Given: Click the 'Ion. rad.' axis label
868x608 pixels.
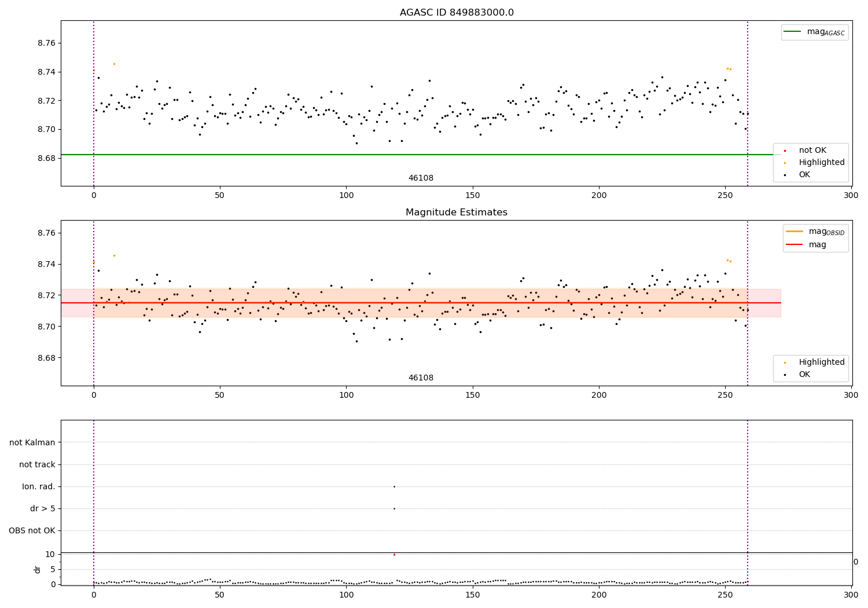Looking at the screenshot, I should [39, 487].
